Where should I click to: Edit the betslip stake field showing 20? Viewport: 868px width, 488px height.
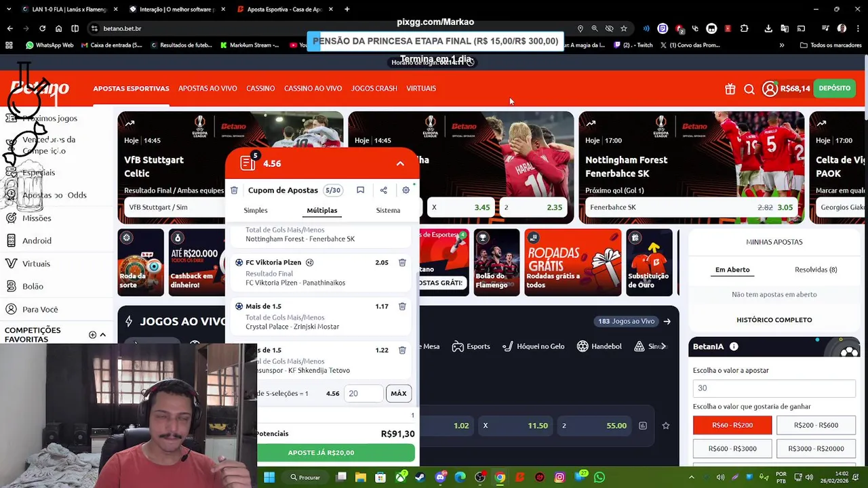tap(363, 394)
